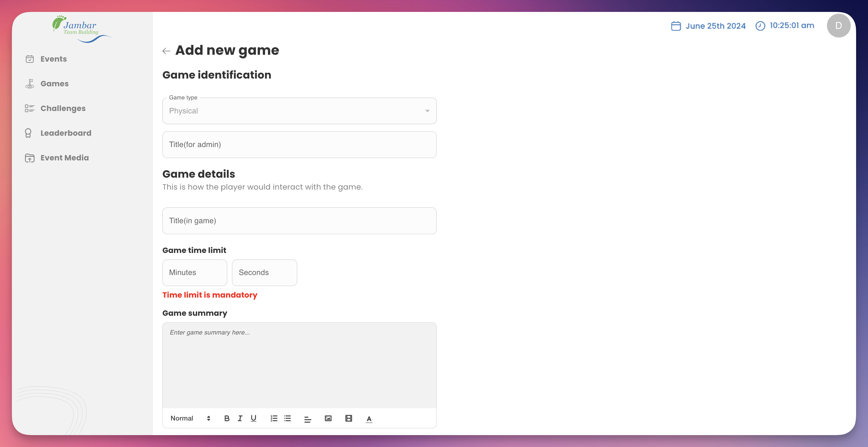Expand the Game type dropdown

(299, 111)
